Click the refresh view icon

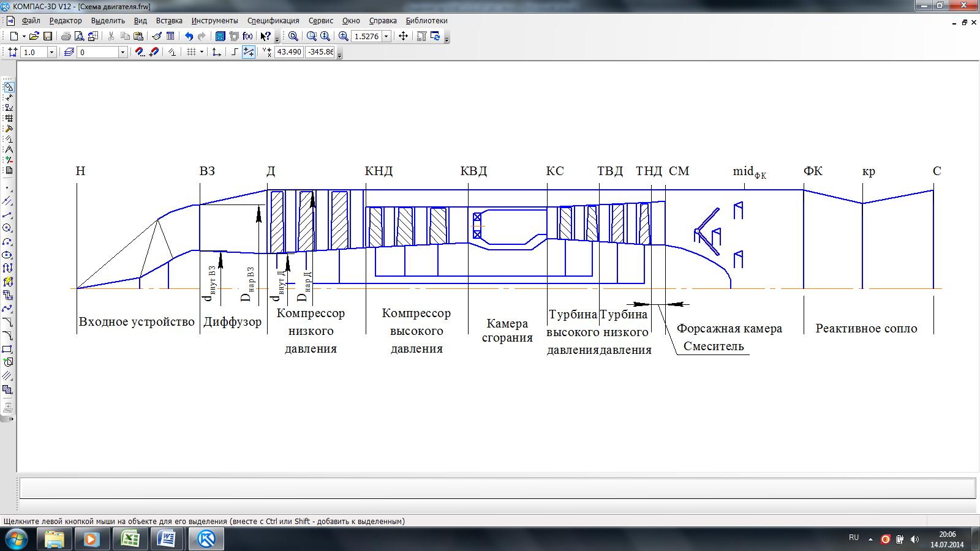click(x=435, y=36)
